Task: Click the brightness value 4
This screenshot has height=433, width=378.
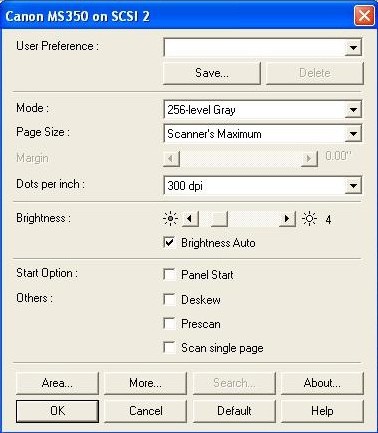Action: (328, 220)
